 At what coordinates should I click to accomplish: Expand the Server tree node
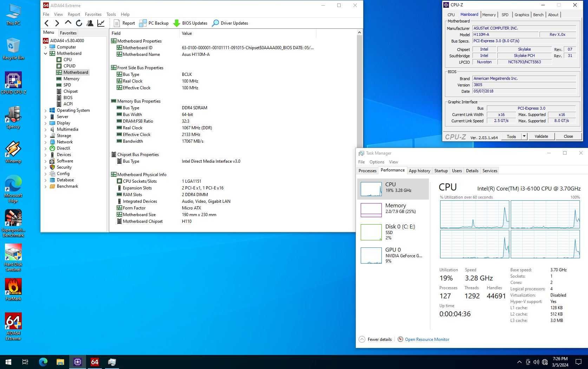click(45, 117)
